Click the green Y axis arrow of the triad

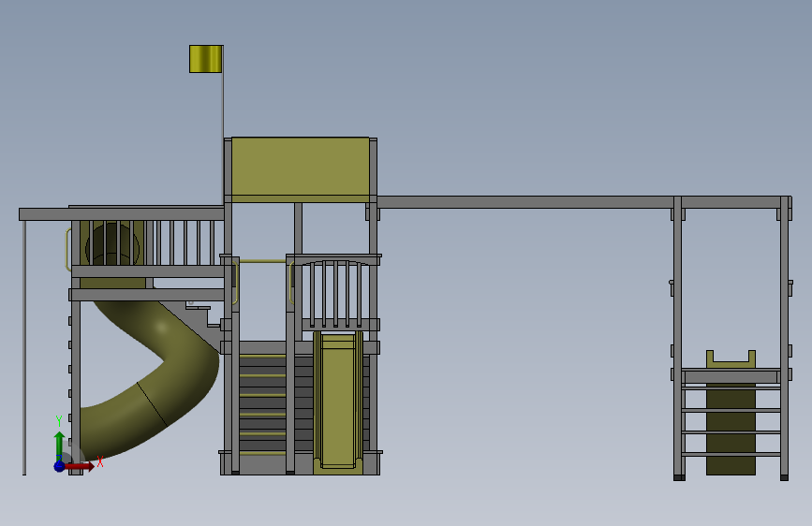pyautogui.click(x=59, y=446)
